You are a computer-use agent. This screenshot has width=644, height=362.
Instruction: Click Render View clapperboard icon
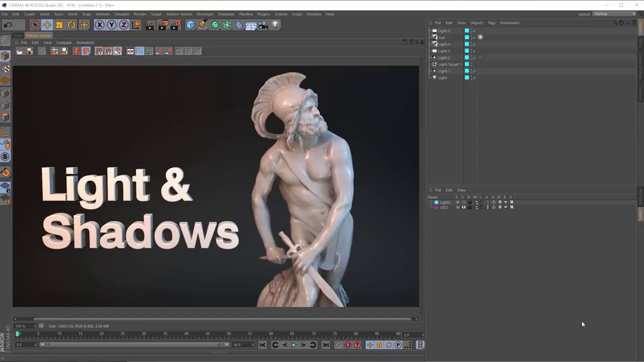pos(150,25)
